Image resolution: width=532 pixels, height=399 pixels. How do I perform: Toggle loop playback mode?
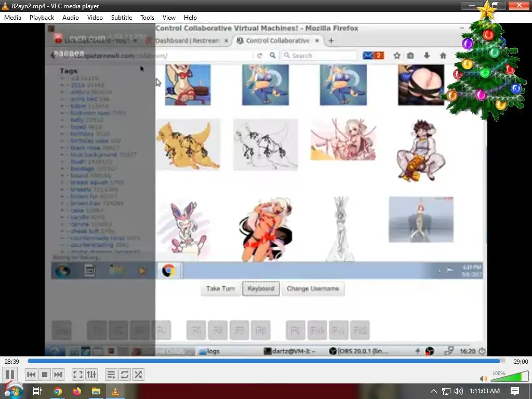pyautogui.click(x=125, y=375)
